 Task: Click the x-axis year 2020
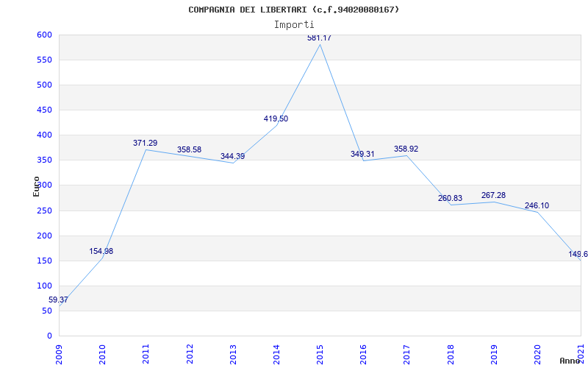tap(538, 354)
